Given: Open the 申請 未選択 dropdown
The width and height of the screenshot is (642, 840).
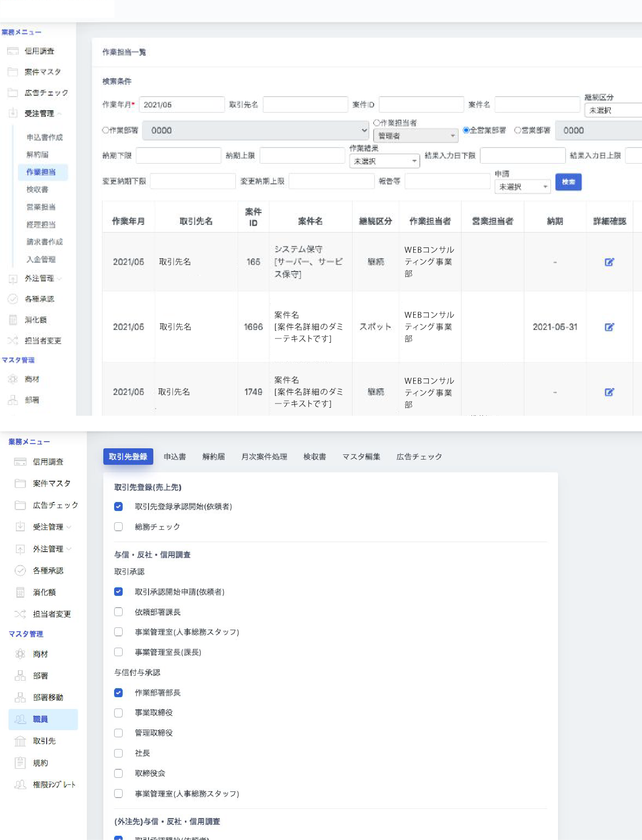Looking at the screenshot, I should (x=522, y=187).
